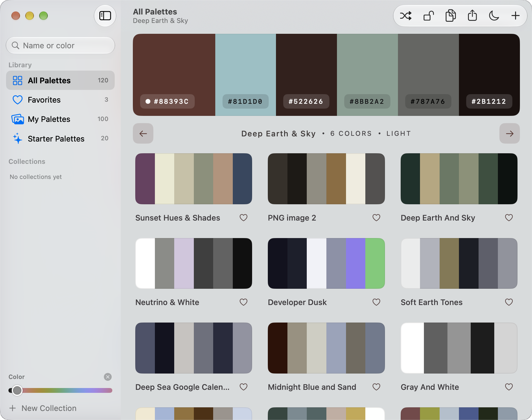
Task: Focus the Name or color search field
Action: (x=60, y=46)
